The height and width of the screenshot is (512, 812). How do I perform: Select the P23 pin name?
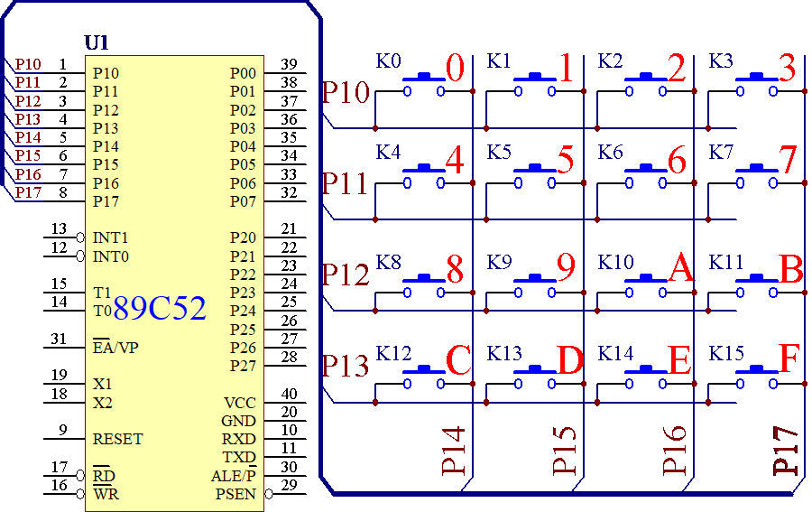(244, 293)
